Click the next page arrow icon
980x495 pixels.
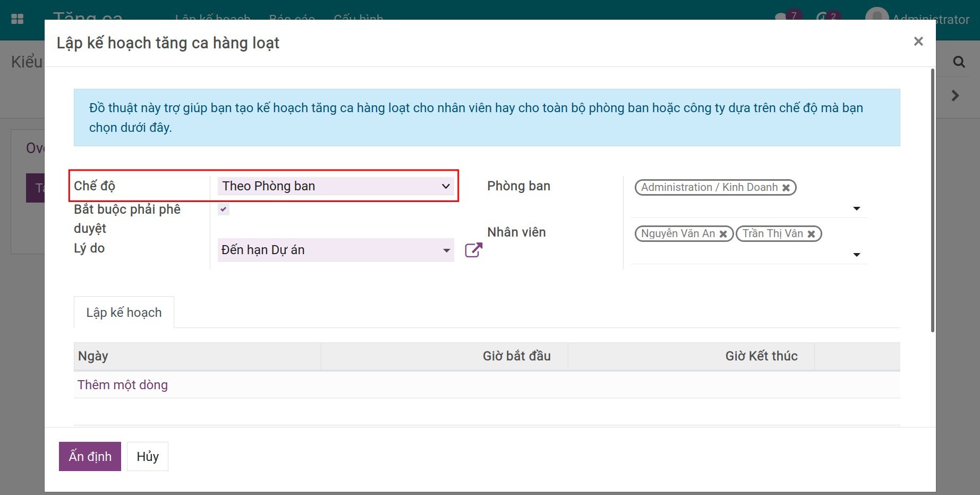(x=955, y=96)
